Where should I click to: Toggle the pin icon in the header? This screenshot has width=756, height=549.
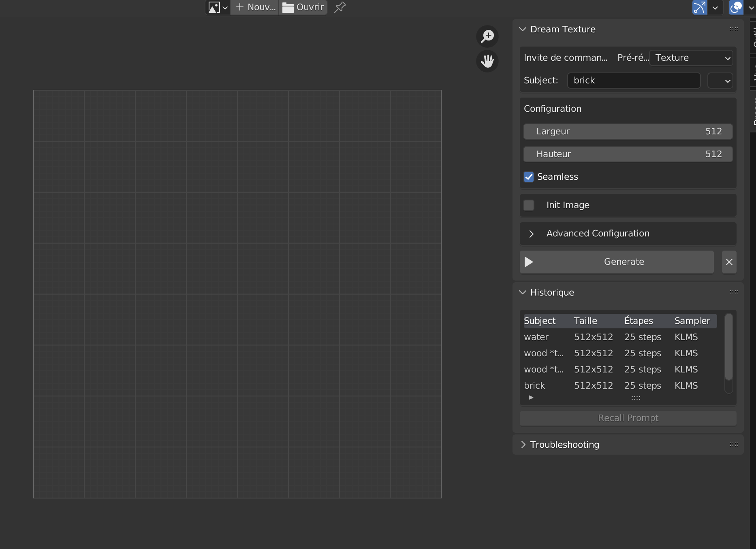[340, 7]
